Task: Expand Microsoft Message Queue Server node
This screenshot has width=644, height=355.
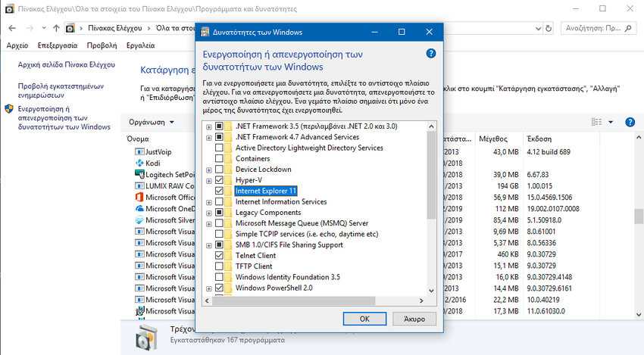Action: pos(208,223)
